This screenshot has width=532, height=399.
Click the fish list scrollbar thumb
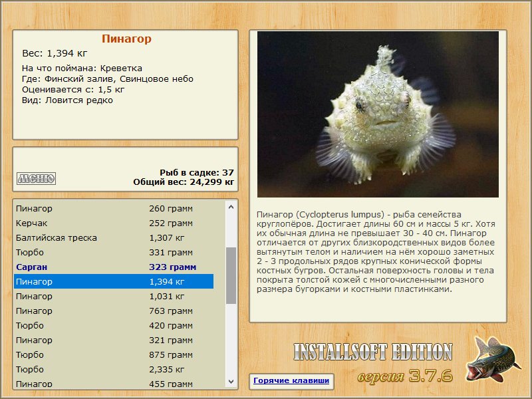coord(231,275)
